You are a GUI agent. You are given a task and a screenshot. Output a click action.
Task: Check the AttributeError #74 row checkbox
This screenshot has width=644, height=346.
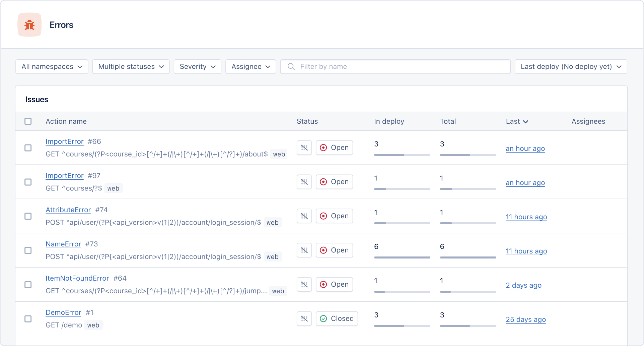click(28, 216)
